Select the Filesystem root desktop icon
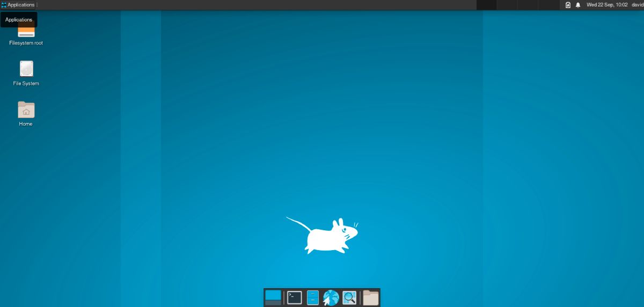This screenshot has width=644, height=307. pyautogui.click(x=26, y=33)
